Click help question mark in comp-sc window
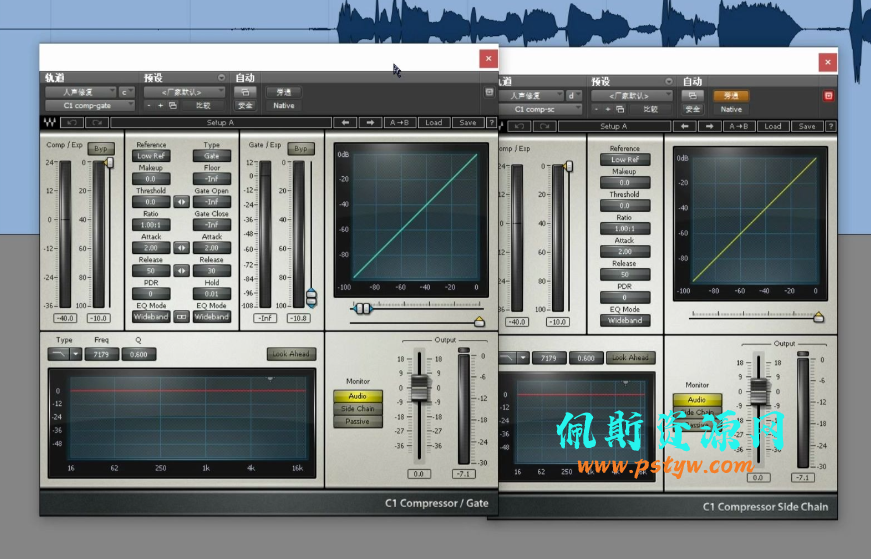This screenshot has width=871, height=559. pyautogui.click(x=830, y=127)
